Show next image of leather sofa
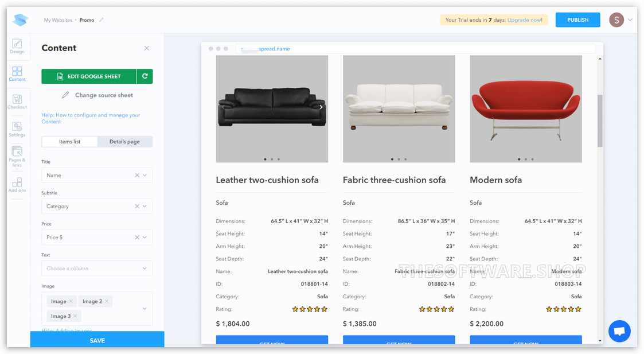Screen dimensions: 644x354 (321, 107)
